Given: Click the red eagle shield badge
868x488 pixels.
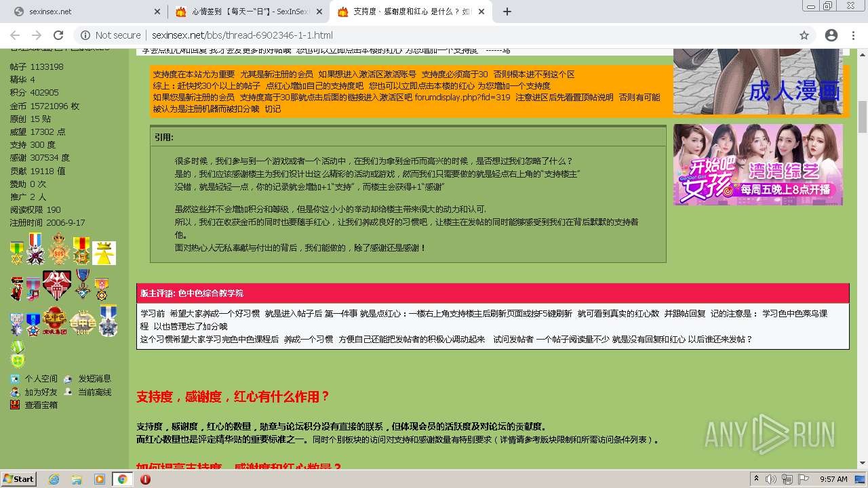Looking at the screenshot, I should pos(57,285).
